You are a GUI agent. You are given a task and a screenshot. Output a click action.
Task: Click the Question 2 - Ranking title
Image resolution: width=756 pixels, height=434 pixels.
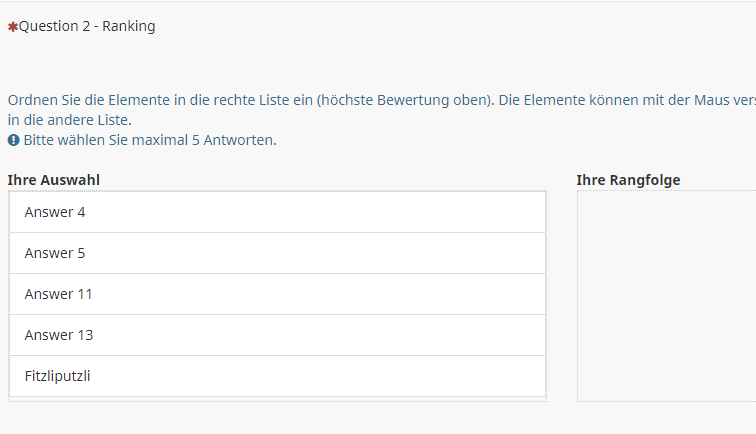(87, 26)
